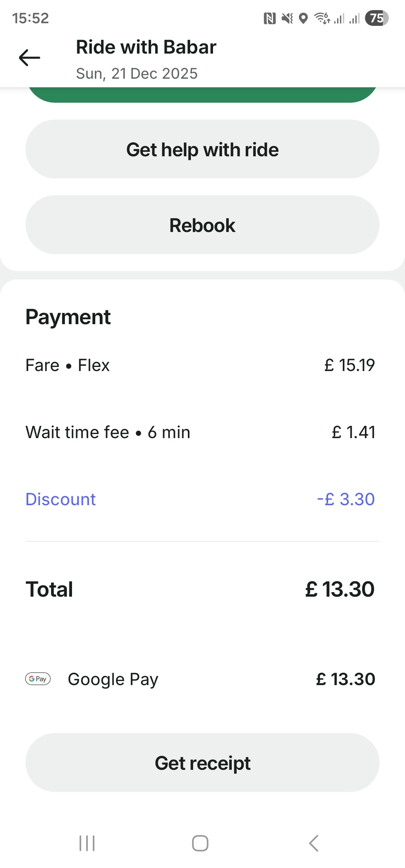Tap the Get receipt button
The width and height of the screenshot is (405, 868).
click(x=202, y=763)
